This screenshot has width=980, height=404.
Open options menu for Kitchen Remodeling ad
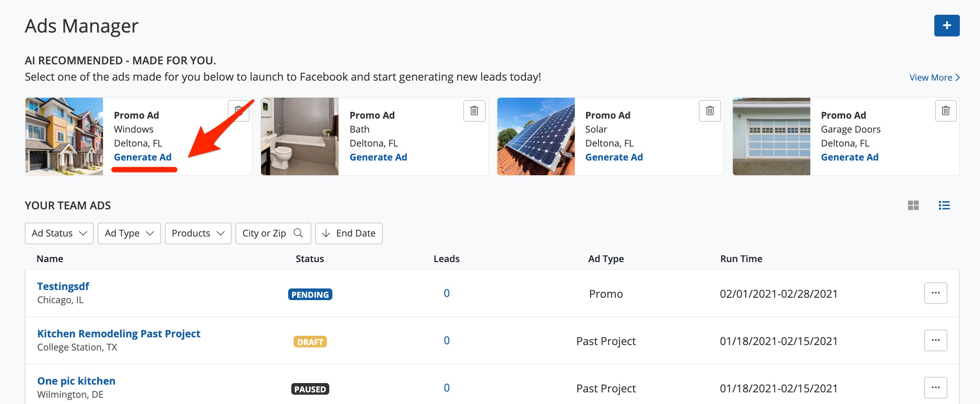[x=935, y=340]
